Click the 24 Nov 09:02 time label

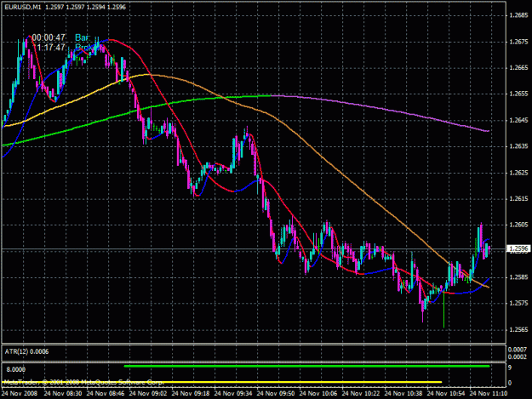pos(148,394)
